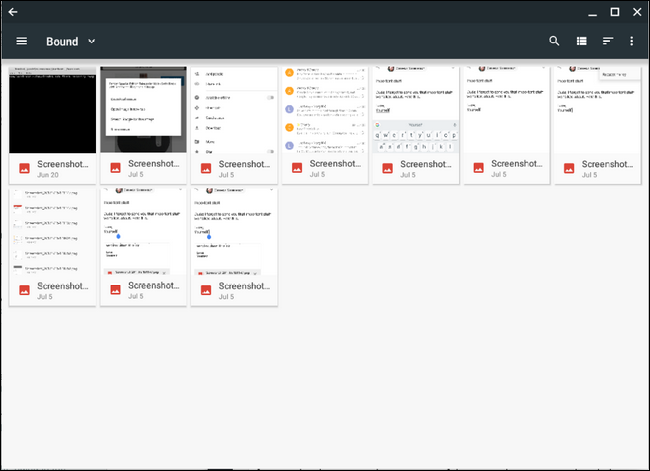Open thumbnail showing draft with keyboard
Screen dimensions: 650x471
(x=416, y=110)
